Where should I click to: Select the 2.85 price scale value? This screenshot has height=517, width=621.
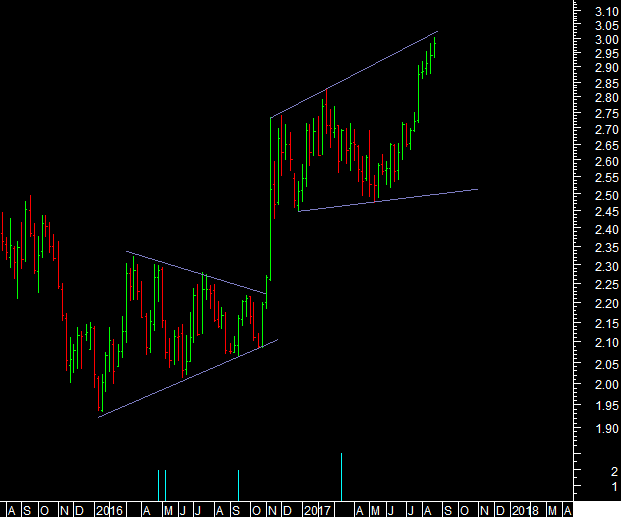click(x=607, y=84)
